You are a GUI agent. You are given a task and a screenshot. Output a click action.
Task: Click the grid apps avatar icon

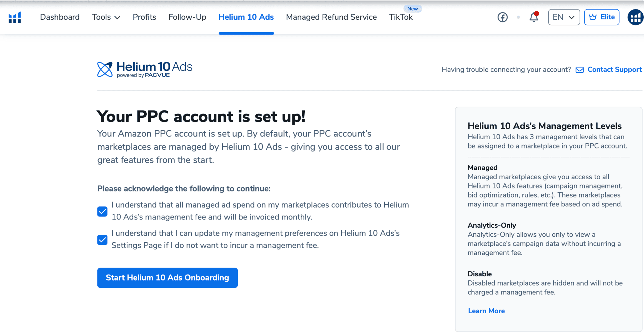635,17
